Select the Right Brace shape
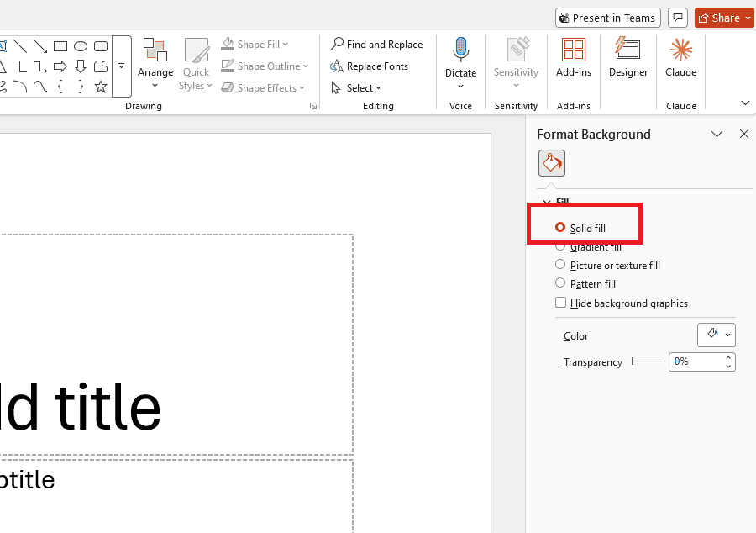The height and width of the screenshot is (533, 756). [81, 87]
